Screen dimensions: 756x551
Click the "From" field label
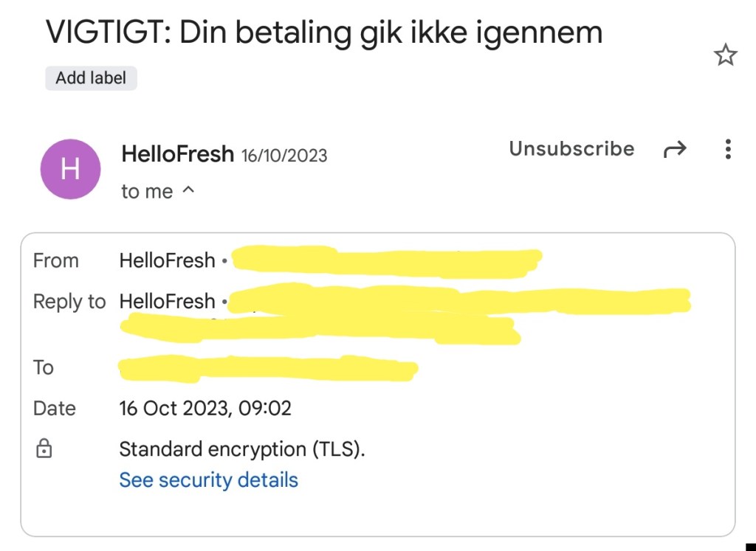[x=55, y=260]
